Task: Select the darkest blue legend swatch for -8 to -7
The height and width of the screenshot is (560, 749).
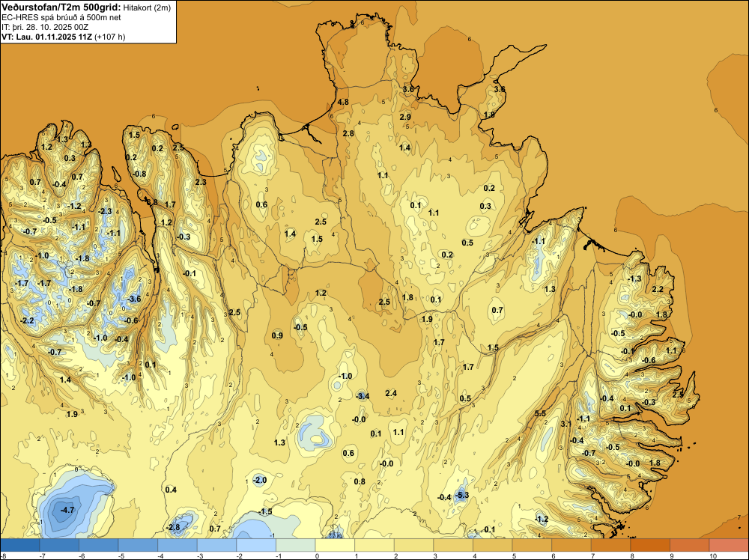Action: pyautogui.click(x=20, y=545)
